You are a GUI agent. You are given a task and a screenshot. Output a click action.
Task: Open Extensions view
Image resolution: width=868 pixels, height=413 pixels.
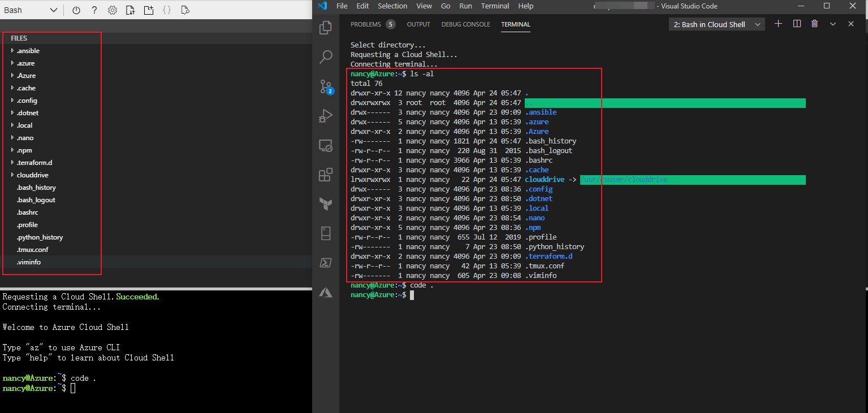pyautogui.click(x=326, y=175)
